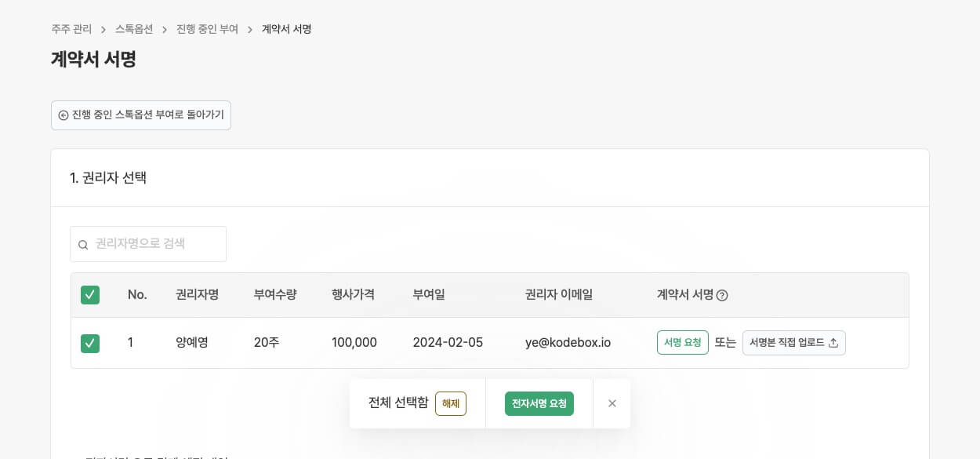Return via 진행 중인 스톡옵션 부여로 돌아가기
980x459 pixels.
pos(141,115)
